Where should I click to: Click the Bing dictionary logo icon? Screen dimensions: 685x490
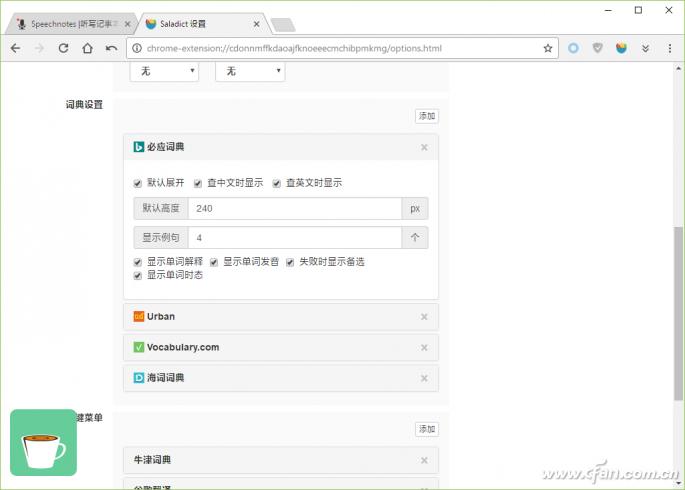point(138,147)
